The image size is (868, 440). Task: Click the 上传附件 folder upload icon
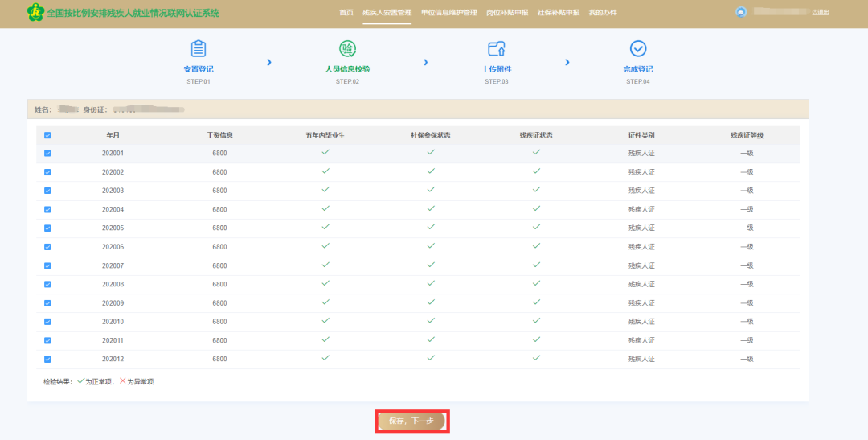pyautogui.click(x=496, y=49)
